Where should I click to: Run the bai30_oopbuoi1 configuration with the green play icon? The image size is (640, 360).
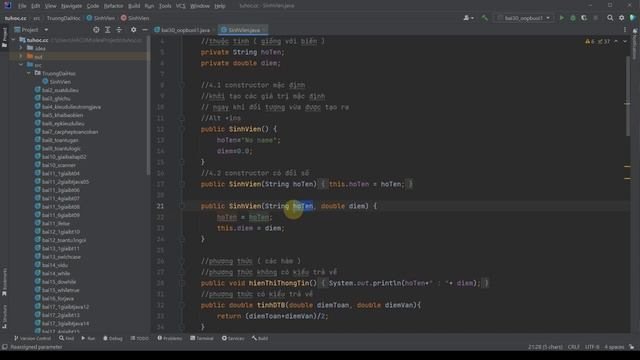(562, 18)
